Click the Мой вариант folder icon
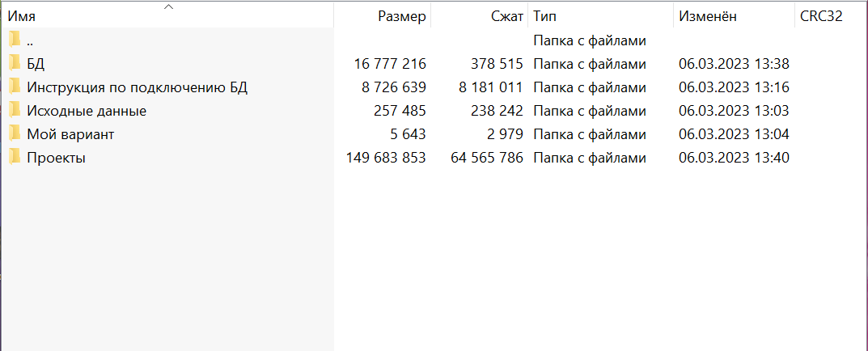 15,134
